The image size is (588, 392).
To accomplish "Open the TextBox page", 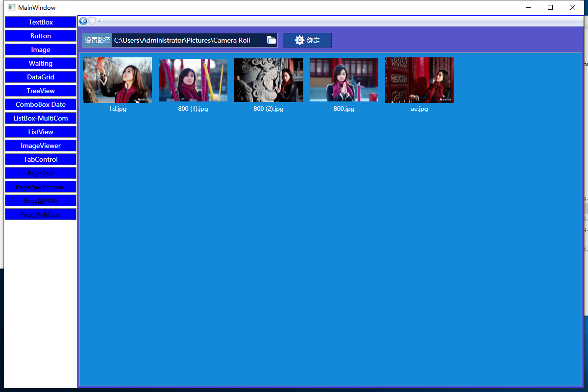I will (41, 22).
